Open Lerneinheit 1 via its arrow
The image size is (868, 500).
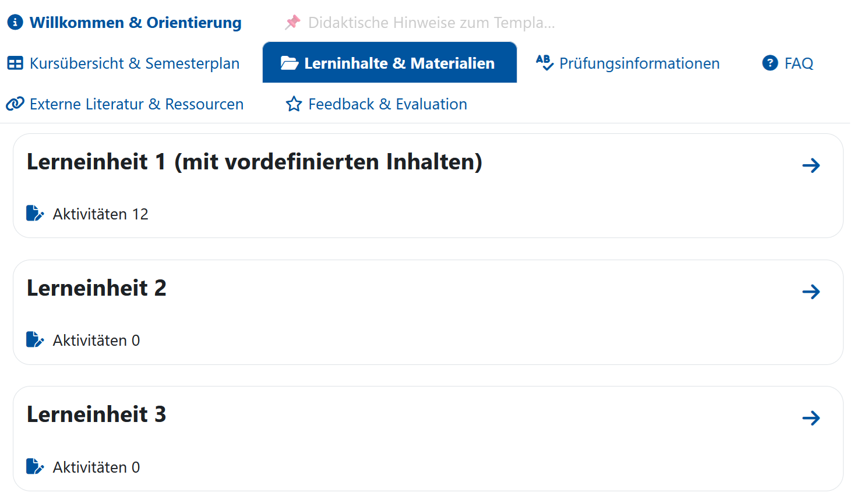coord(811,165)
